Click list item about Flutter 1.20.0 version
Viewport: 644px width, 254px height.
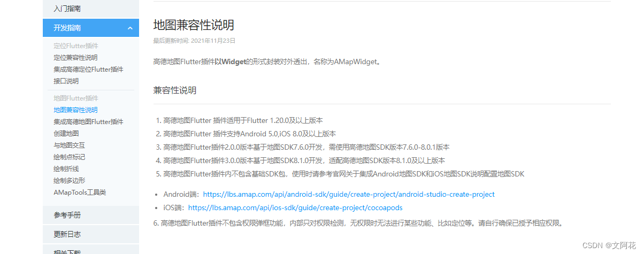point(243,120)
